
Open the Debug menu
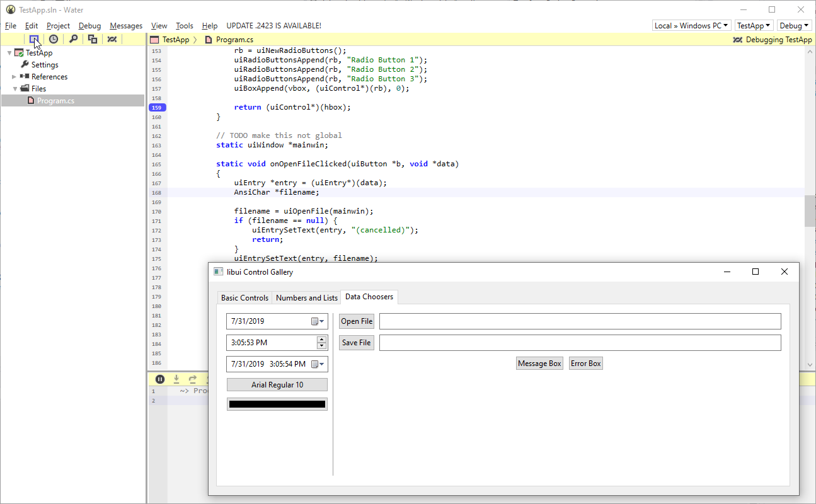coord(90,26)
